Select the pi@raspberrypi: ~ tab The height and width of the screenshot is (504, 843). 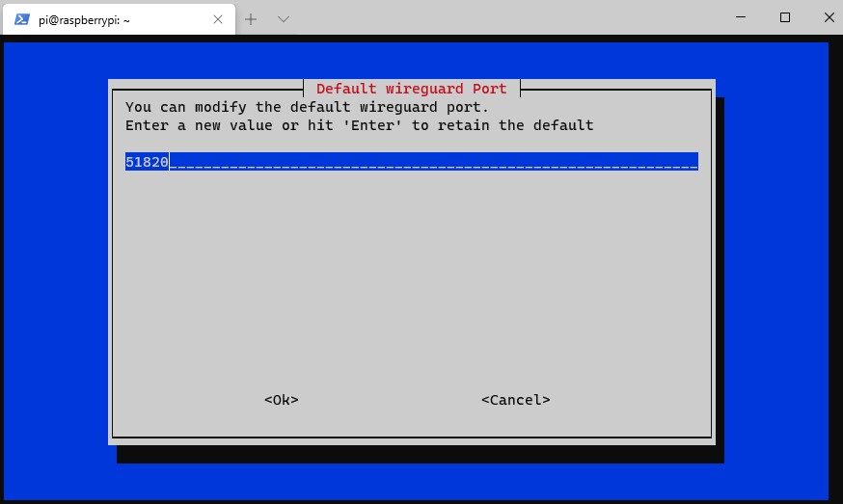[x=119, y=19]
